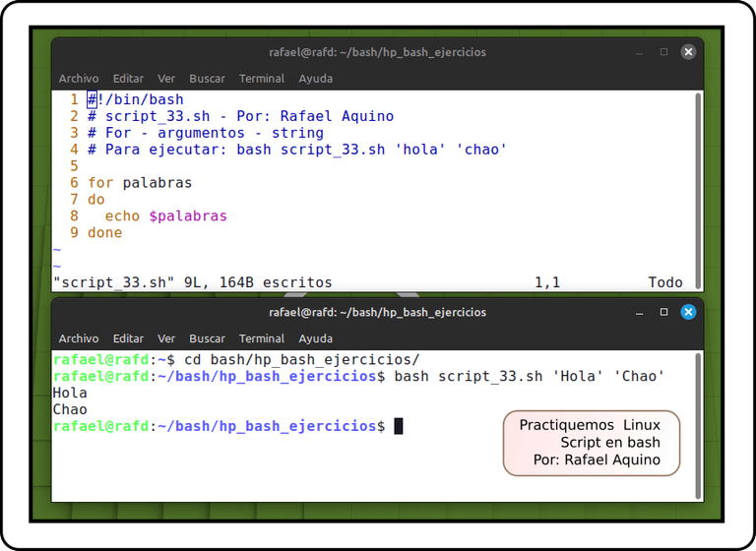Click the lower terminal vertical scrollbar
The image size is (756, 551).
click(x=698, y=426)
